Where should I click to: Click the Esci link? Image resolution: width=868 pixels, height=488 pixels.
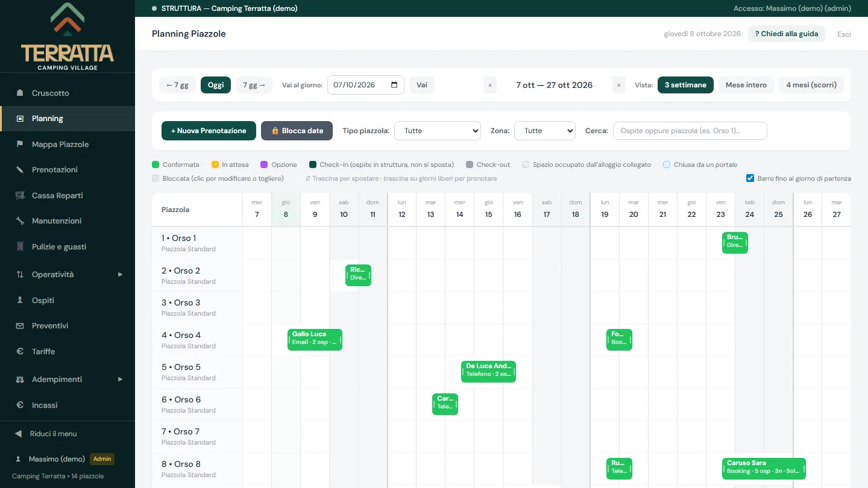[844, 34]
